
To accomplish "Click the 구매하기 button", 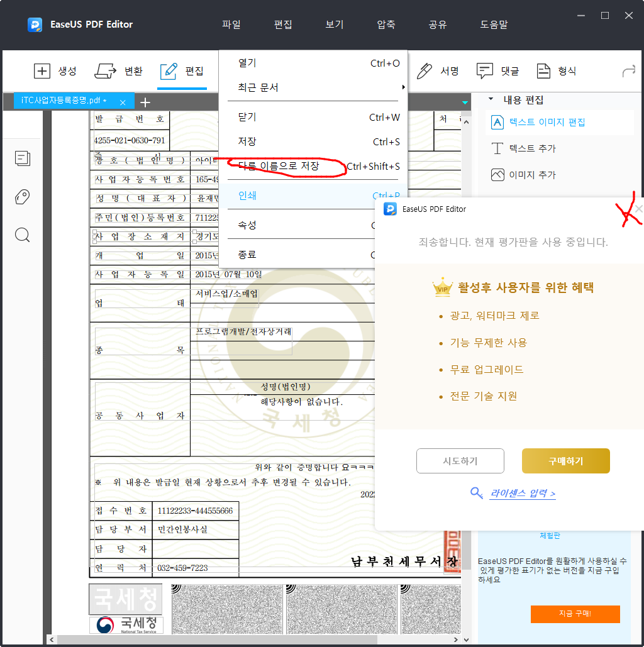I will point(566,461).
